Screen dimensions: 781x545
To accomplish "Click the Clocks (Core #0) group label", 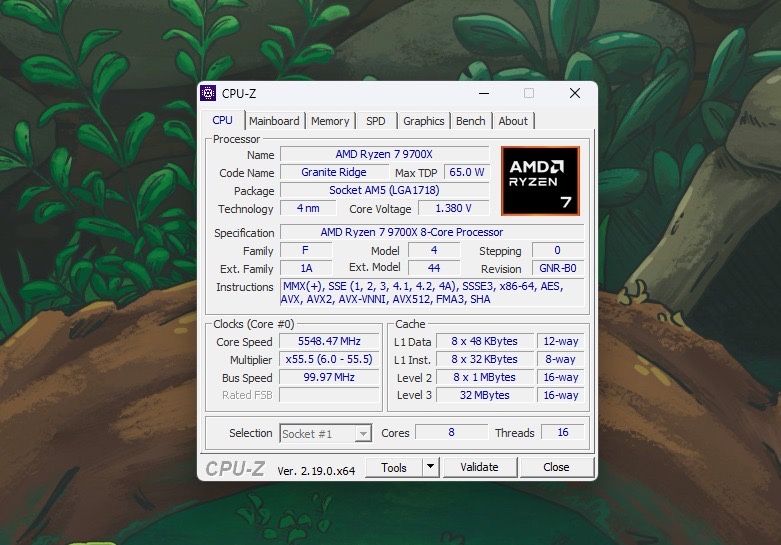I will pyautogui.click(x=254, y=324).
